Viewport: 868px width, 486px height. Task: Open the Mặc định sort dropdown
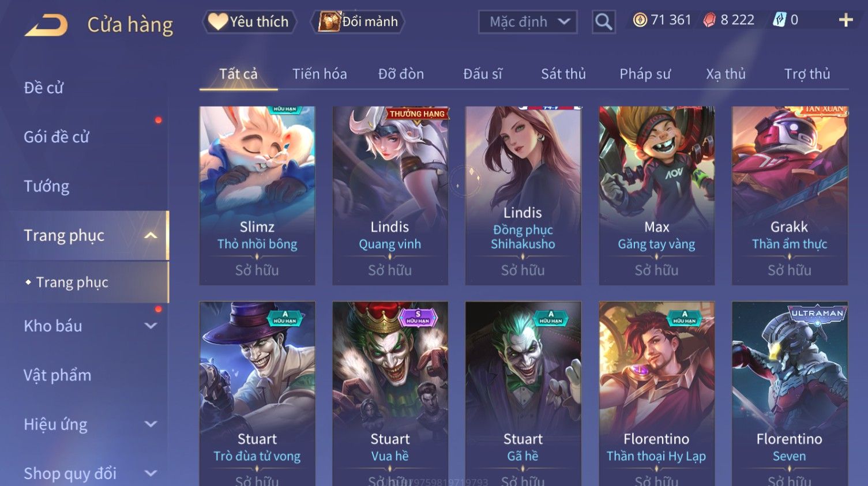[x=528, y=22]
